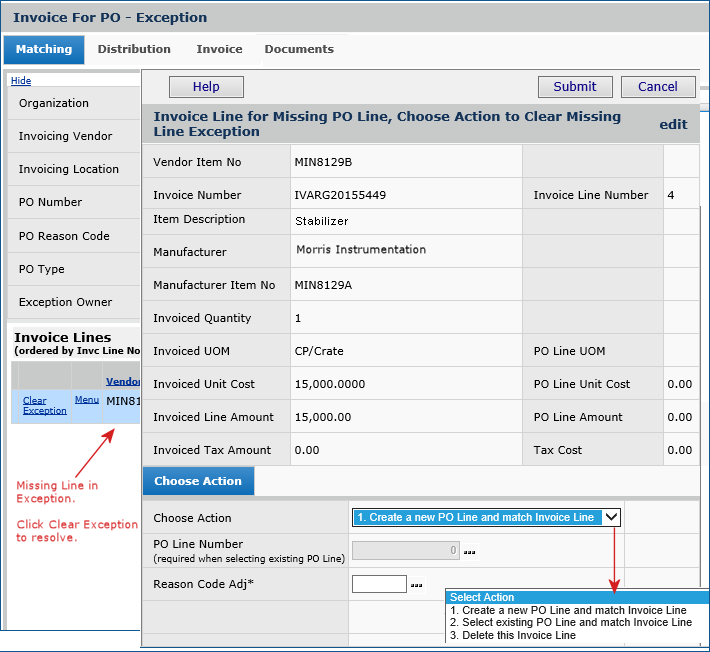Click the lookup ellipsis next to Reason Code Adj
This screenshot has height=652, width=710.
(416, 585)
